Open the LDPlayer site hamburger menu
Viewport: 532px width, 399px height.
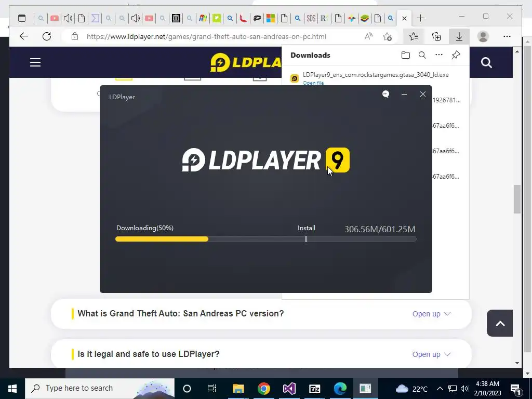[x=35, y=62]
